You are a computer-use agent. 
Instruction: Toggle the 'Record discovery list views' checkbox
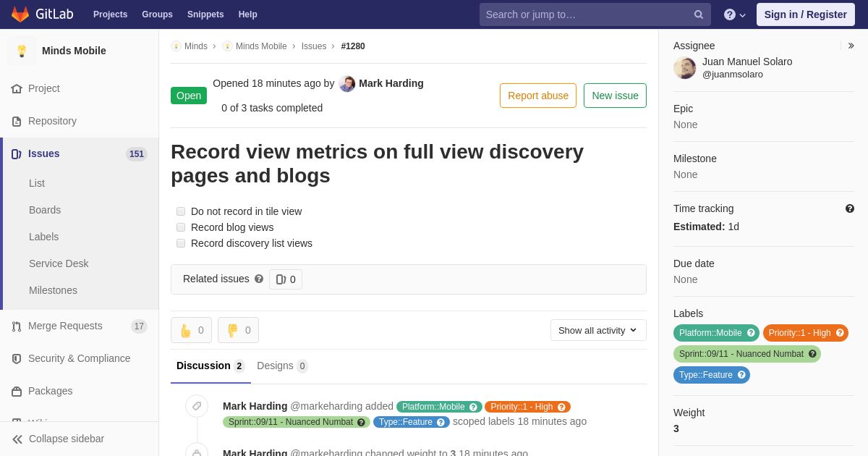pos(181,243)
